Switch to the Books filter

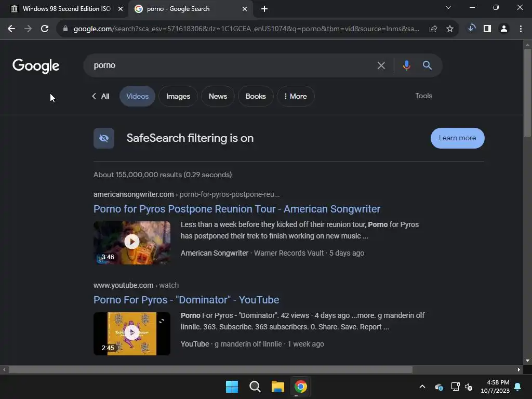pyautogui.click(x=256, y=96)
